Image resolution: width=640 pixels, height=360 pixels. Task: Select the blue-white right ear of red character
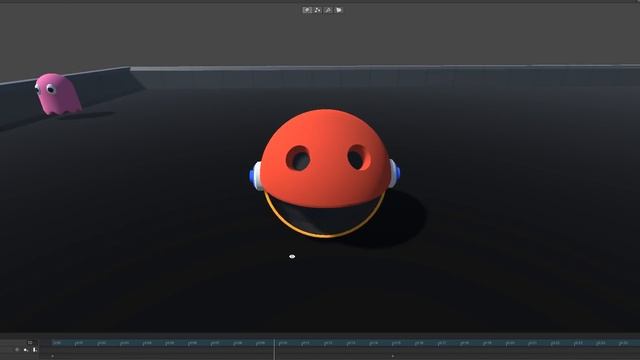[x=394, y=173]
